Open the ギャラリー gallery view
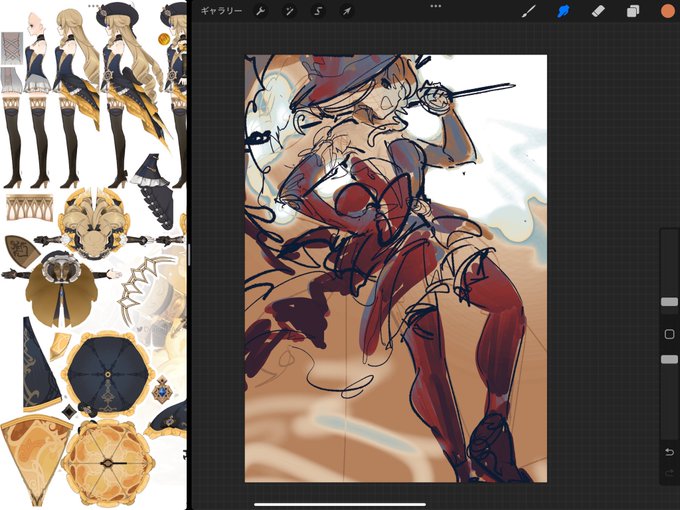 pyautogui.click(x=221, y=11)
